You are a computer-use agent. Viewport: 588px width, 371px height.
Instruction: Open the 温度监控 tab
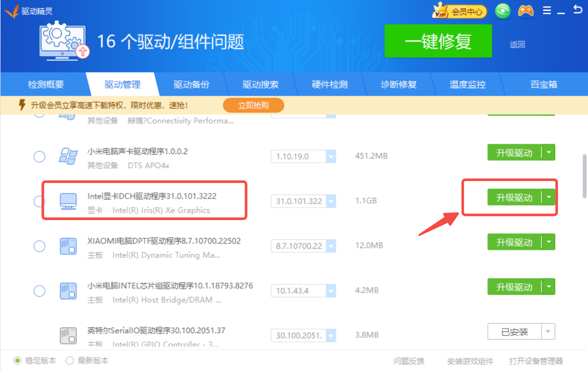click(x=467, y=84)
